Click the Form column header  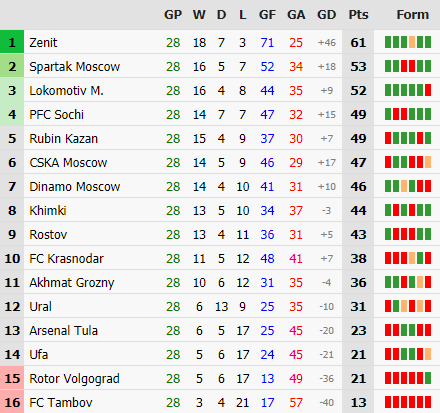click(x=413, y=15)
